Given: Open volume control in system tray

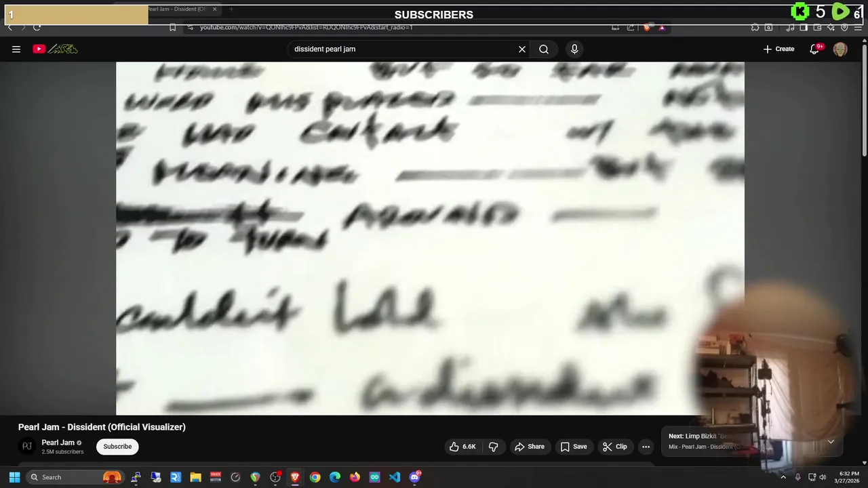Looking at the screenshot, I should (823, 477).
